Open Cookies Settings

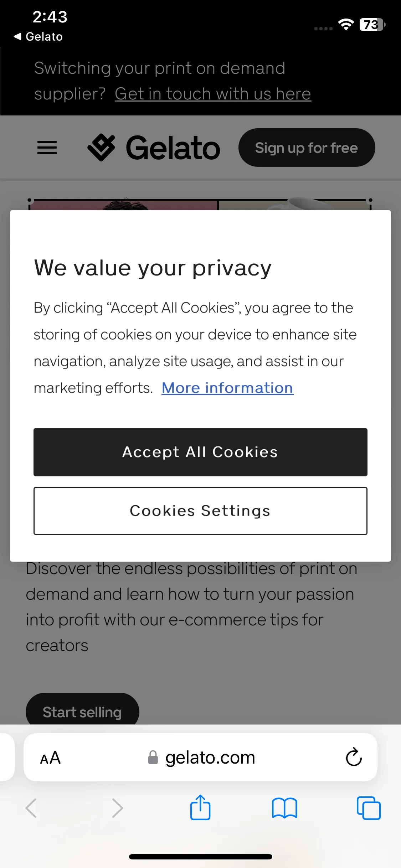pyautogui.click(x=200, y=511)
